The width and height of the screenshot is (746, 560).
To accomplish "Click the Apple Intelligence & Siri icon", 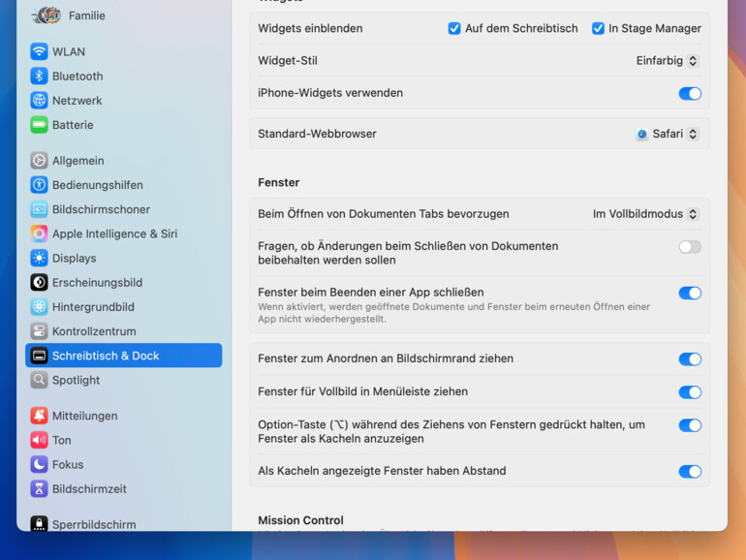I will click(39, 233).
